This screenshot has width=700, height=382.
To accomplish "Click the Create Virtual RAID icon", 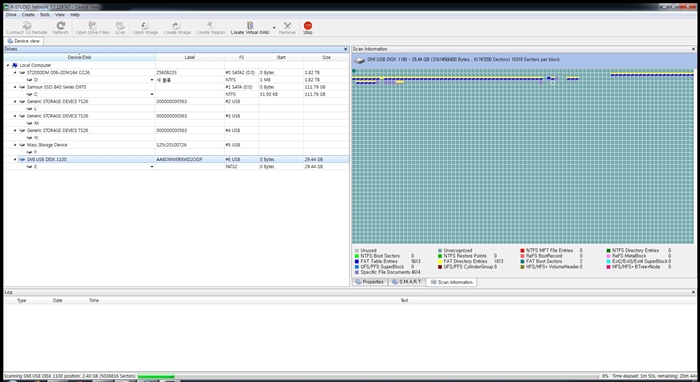I will pos(250,26).
